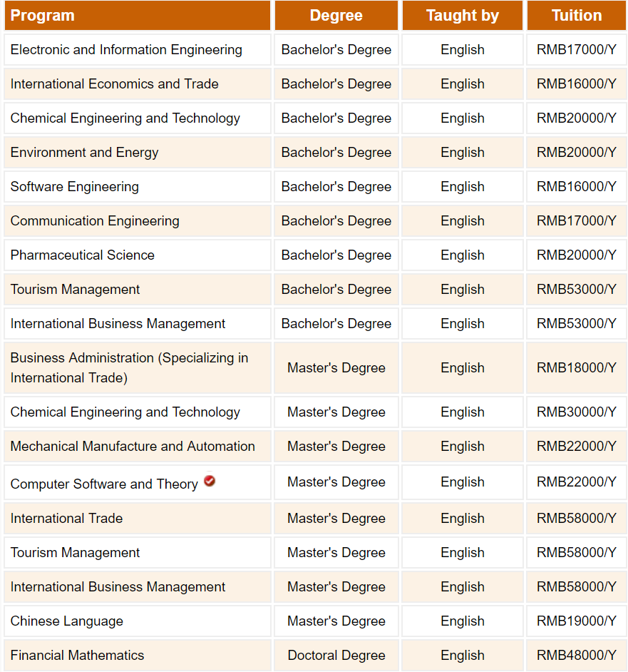
Task: Click the Taught by column header
Action: pyautogui.click(x=462, y=15)
